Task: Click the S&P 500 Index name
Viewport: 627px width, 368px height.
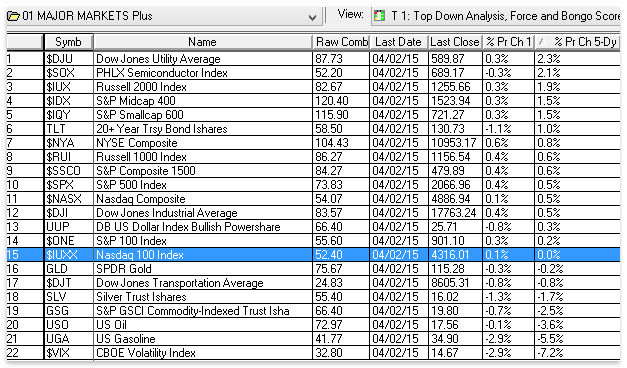Action: point(131,185)
